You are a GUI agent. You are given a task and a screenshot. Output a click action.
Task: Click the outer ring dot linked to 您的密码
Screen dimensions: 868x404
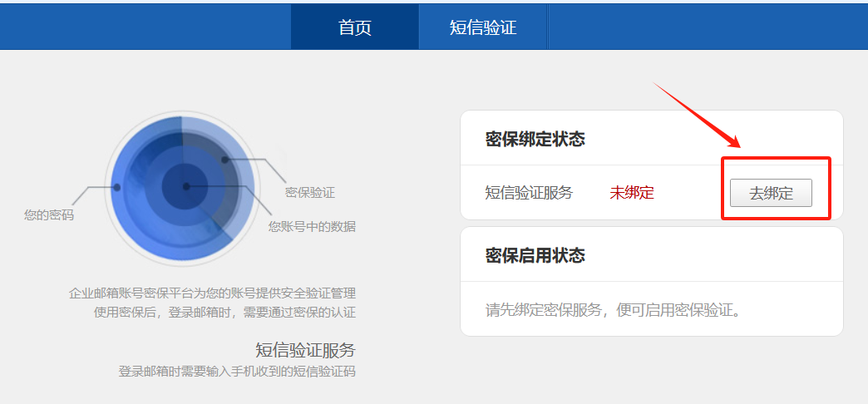coord(117,187)
